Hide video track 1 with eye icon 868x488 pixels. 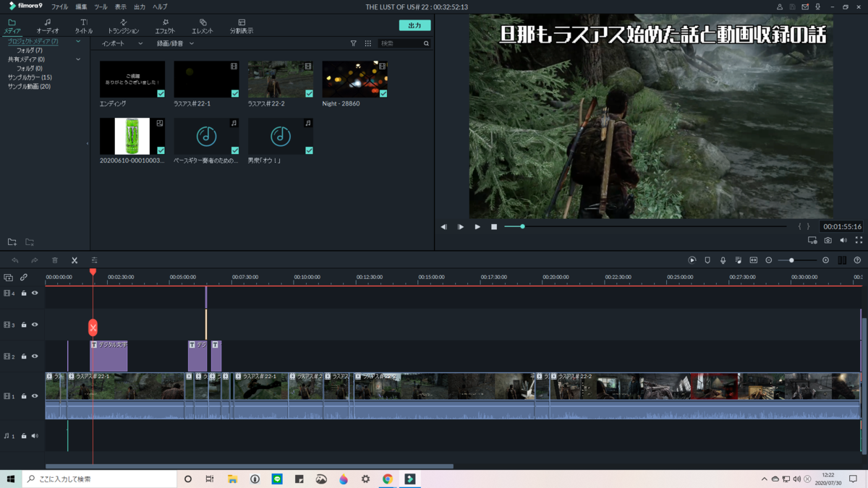(35, 396)
